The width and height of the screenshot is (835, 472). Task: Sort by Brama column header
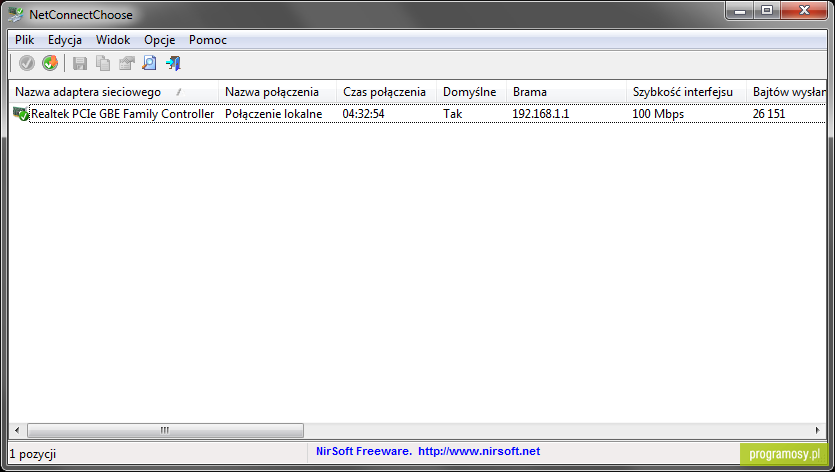[566, 92]
